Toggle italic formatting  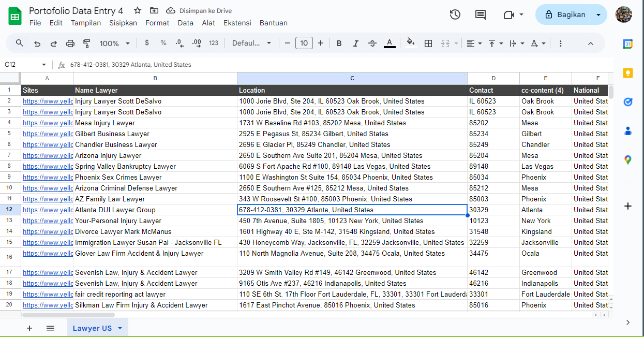[356, 43]
